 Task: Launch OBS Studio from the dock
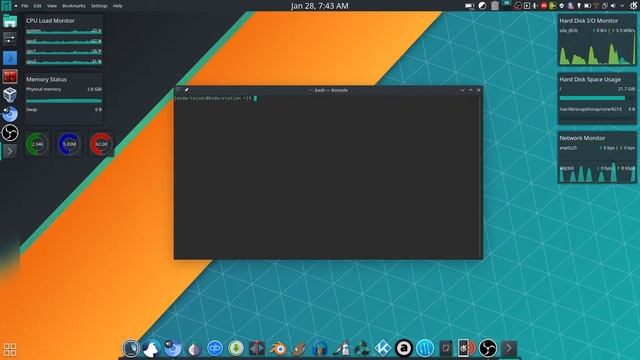[x=488, y=348]
